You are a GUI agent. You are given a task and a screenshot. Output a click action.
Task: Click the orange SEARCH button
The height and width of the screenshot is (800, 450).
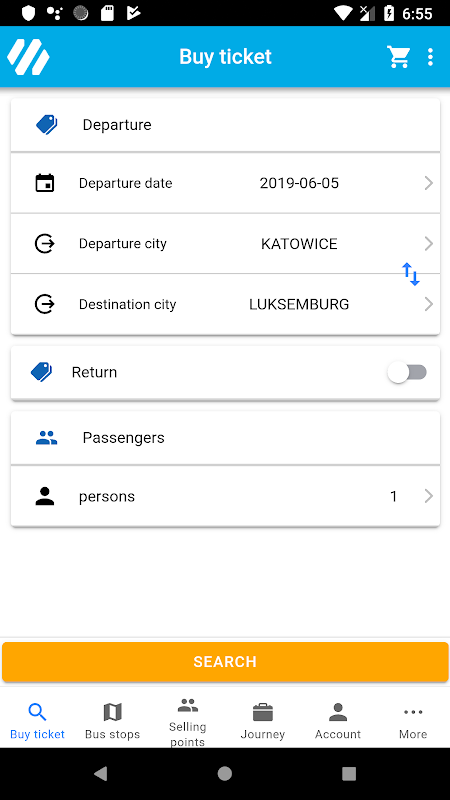point(225,662)
